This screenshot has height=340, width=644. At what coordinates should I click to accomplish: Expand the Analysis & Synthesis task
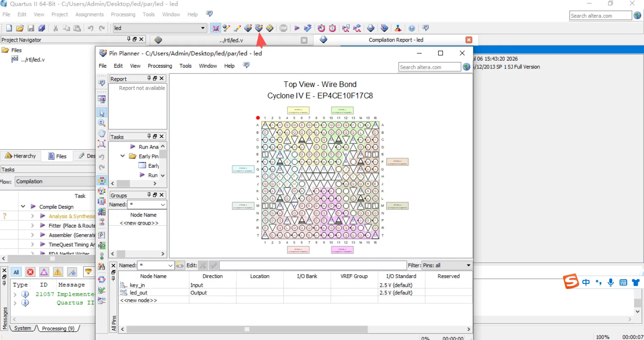[x=32, y=216]
